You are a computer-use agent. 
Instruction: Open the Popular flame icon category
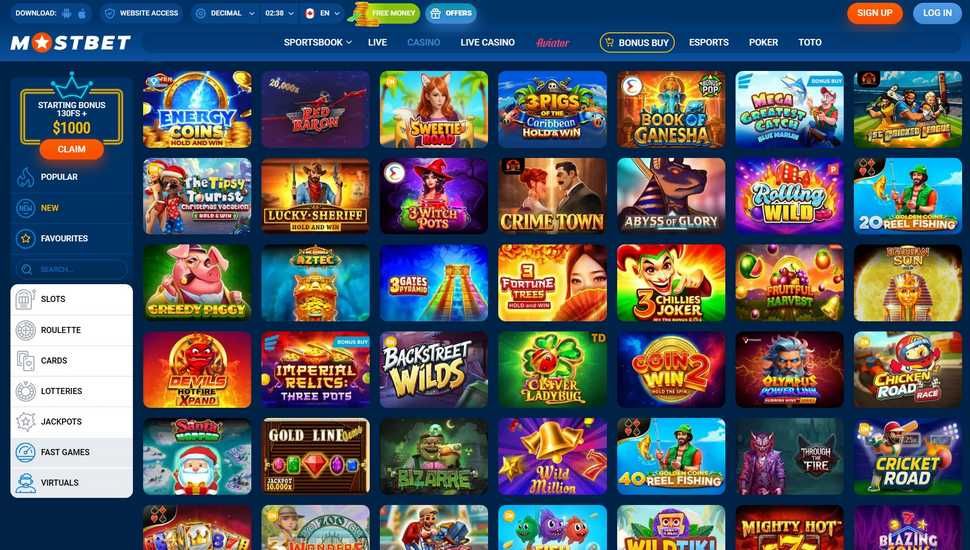pos(25,177)
